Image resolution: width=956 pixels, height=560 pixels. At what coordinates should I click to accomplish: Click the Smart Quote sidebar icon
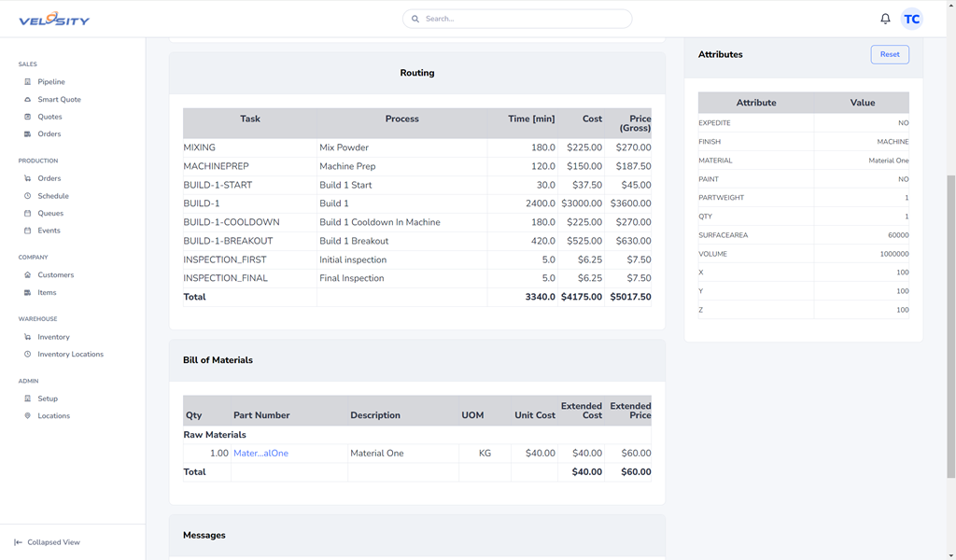28,100
